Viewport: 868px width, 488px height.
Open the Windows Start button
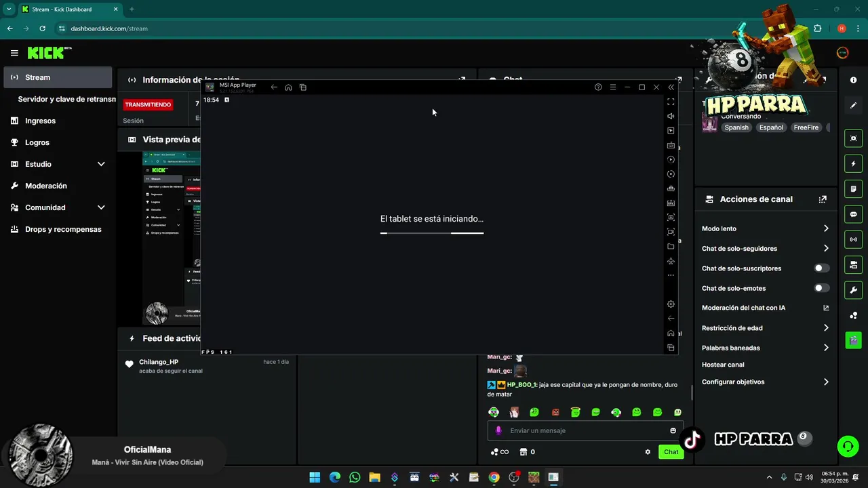tap(315, 477)
